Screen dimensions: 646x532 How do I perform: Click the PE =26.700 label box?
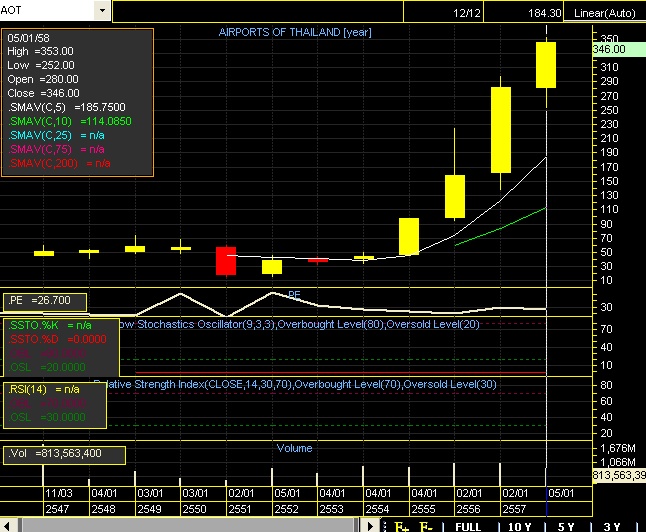[45, 300]
